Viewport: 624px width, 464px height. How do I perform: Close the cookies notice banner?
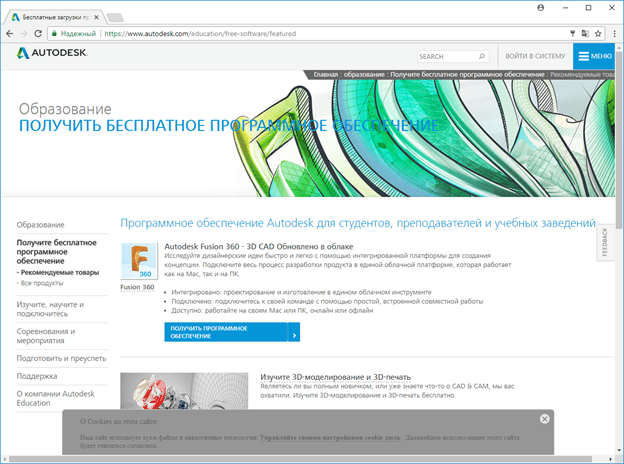click(545, 419)
